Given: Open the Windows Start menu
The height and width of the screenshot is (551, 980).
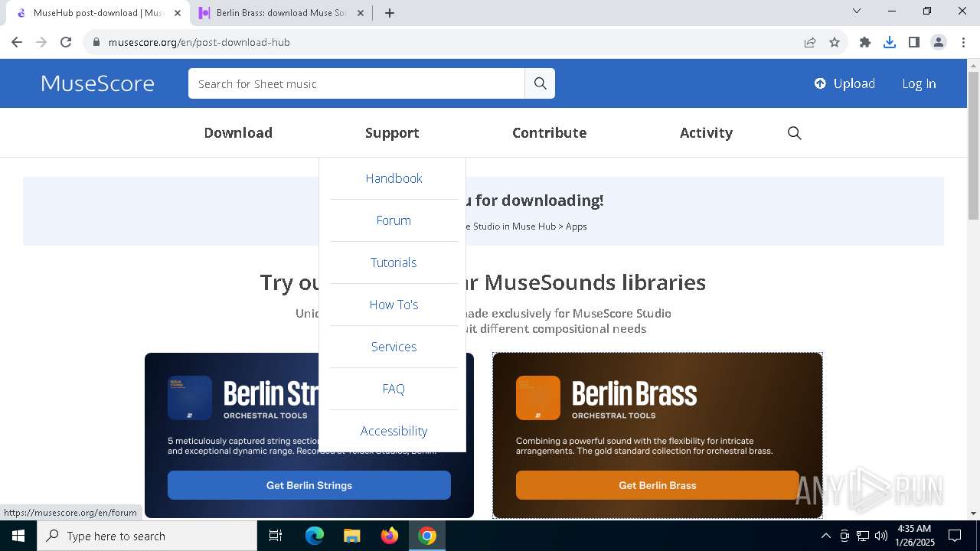Looking at the screenshot, I should click(x=18, y=536).
